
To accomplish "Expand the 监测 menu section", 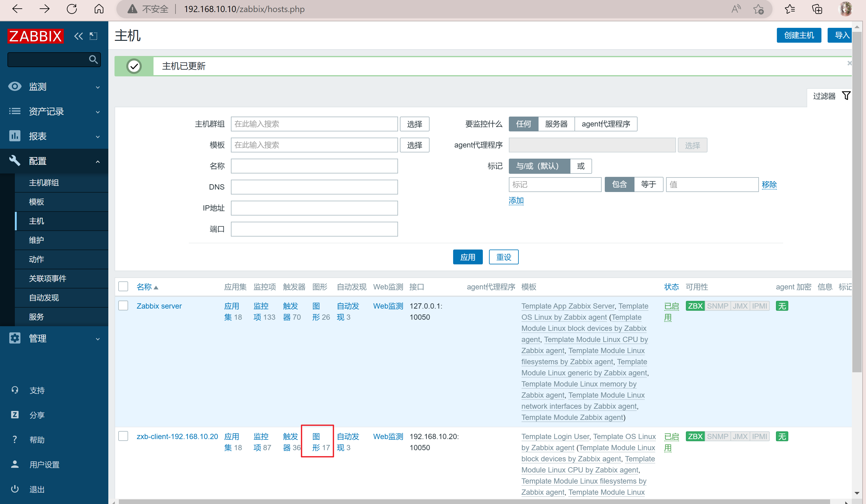I will point(54,87).
